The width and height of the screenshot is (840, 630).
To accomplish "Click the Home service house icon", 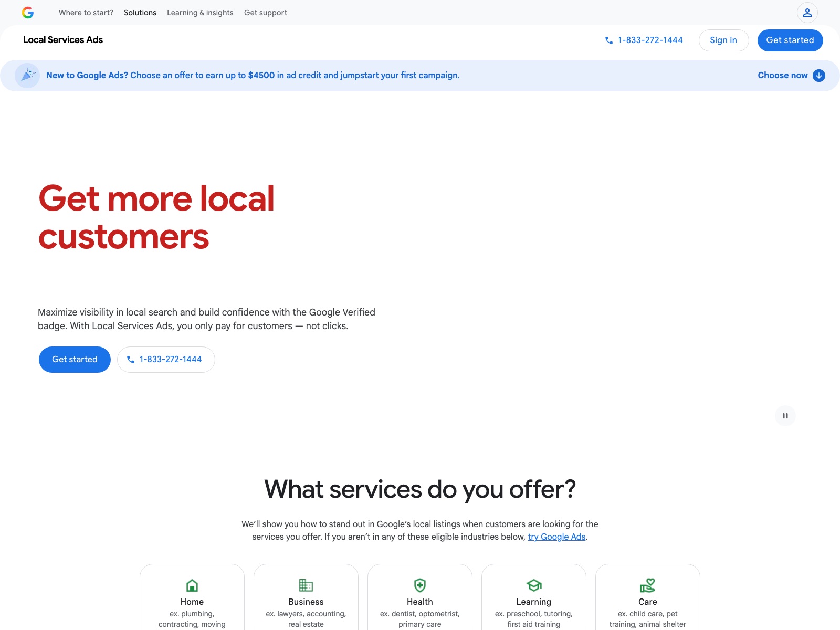I will (x=192, y=585).
